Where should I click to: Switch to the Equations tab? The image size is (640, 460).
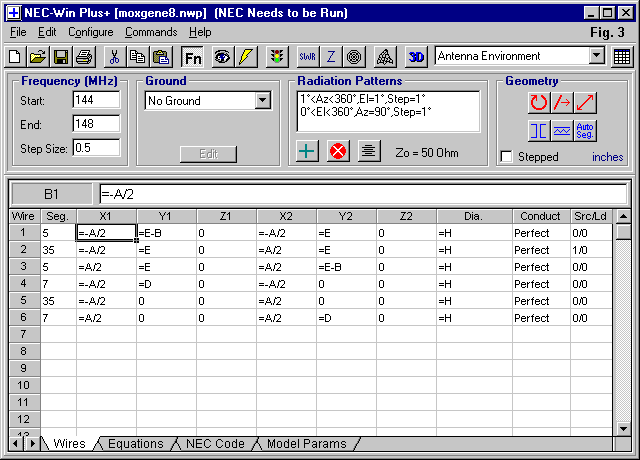[x=135, y=443]
